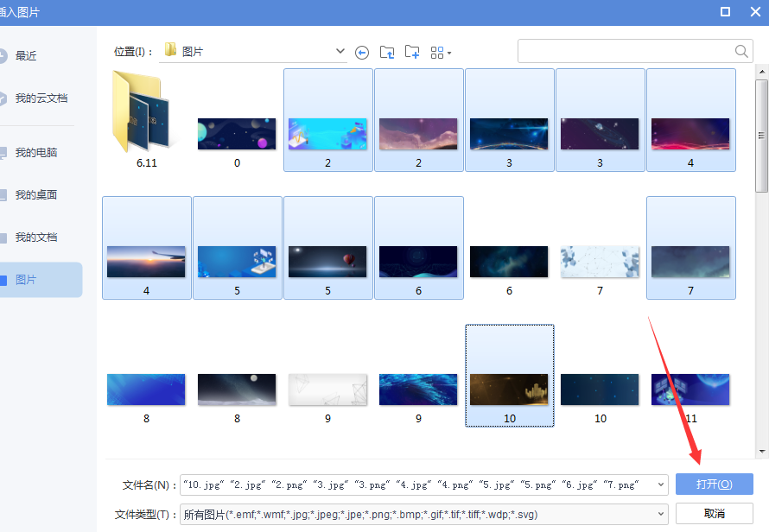769x532 pixels.
Task: Select the blue phone thumbnail labeled 5
Action: pos(237,262)
